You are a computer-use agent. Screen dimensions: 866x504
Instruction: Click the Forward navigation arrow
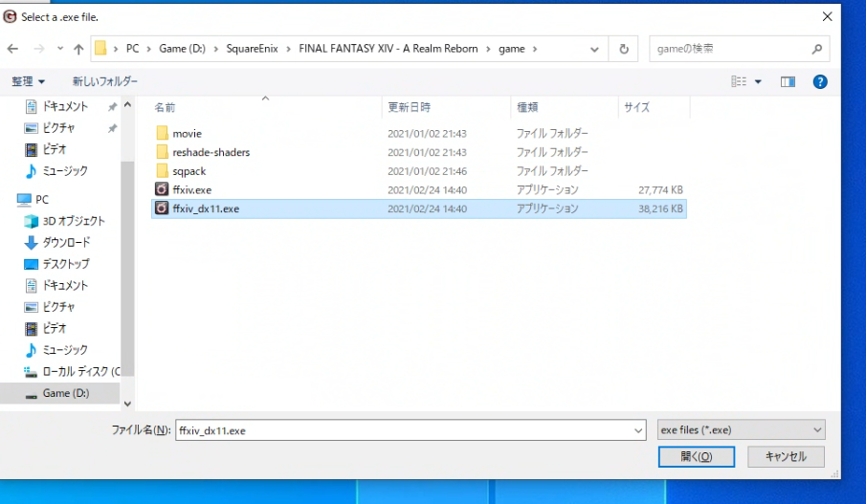tap(38, 49)
